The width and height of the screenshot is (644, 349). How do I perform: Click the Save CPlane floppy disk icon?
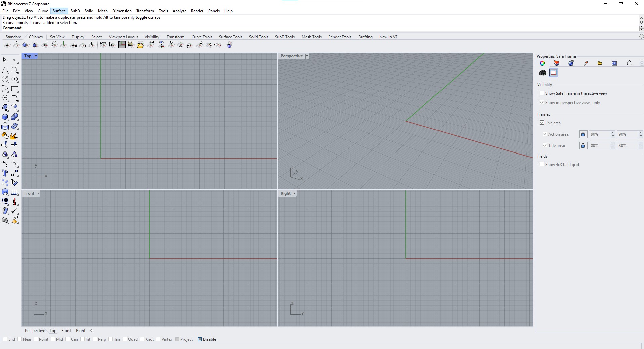pos(131,45)
